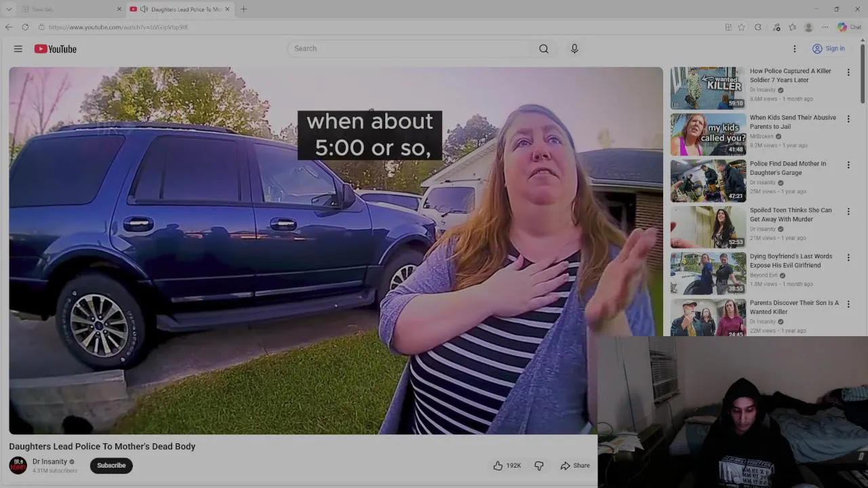This screenshot has width=868, height=488.
Task: Open title Spoiled Teen Thinks She Can Get Away
Action: [x=791, y=214]
